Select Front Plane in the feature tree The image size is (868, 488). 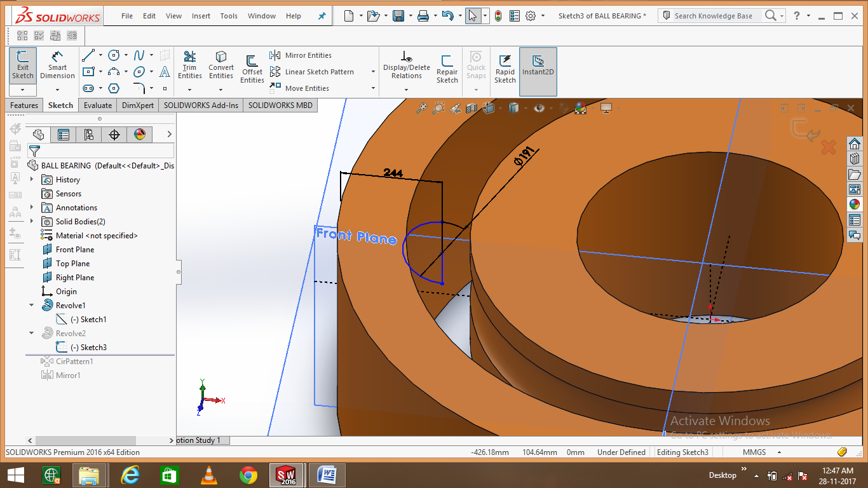tap(75, 249)
